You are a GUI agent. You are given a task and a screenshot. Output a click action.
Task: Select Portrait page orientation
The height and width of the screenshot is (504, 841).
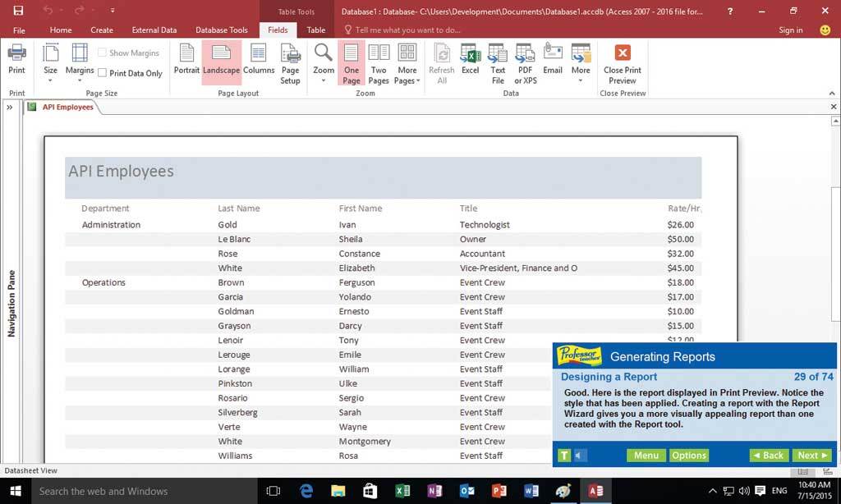pos(186,60)
